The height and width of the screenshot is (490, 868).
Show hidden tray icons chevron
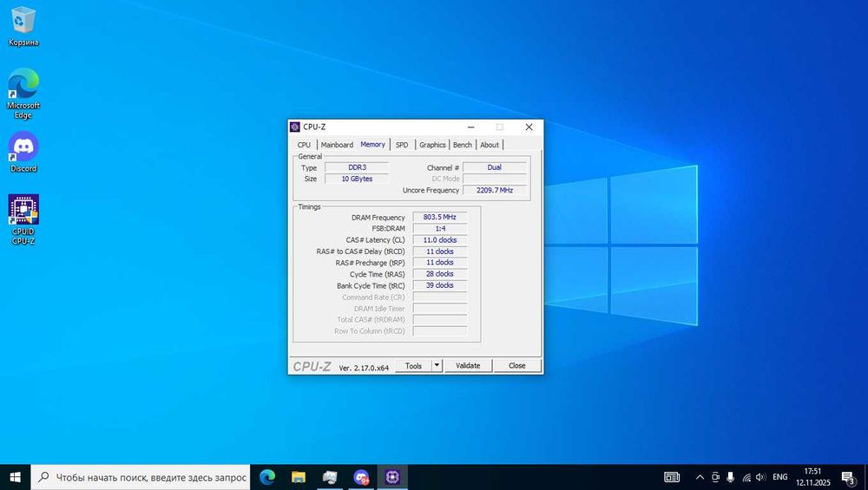pos(700,477)
